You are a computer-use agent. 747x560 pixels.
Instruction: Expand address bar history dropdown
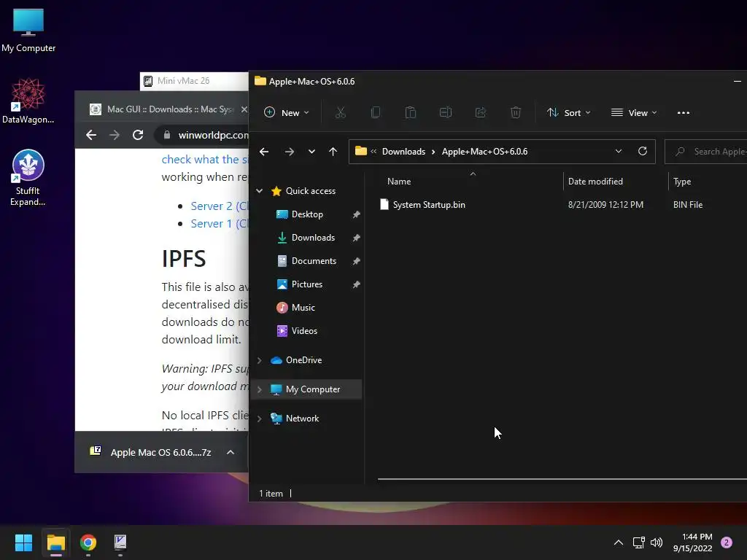click(x=619, y=151)
